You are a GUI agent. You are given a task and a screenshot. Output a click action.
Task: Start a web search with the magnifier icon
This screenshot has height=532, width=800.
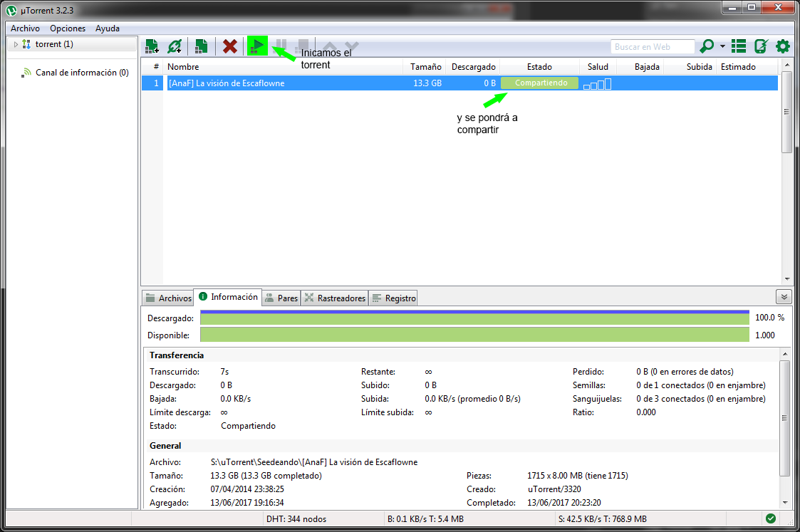click(x=707, y=46)
